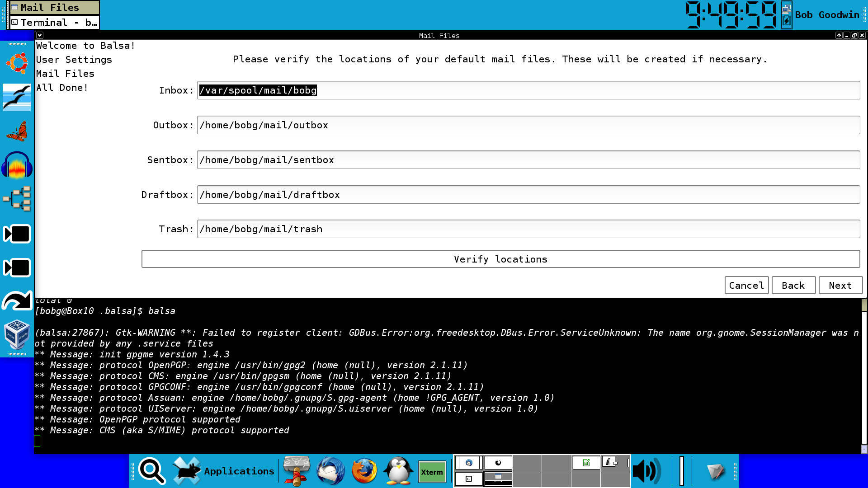Image resolution: width=868 pixels, height=488 pixels.
Task: Click the envelope and pen panel icon
Action: [716, 471]
